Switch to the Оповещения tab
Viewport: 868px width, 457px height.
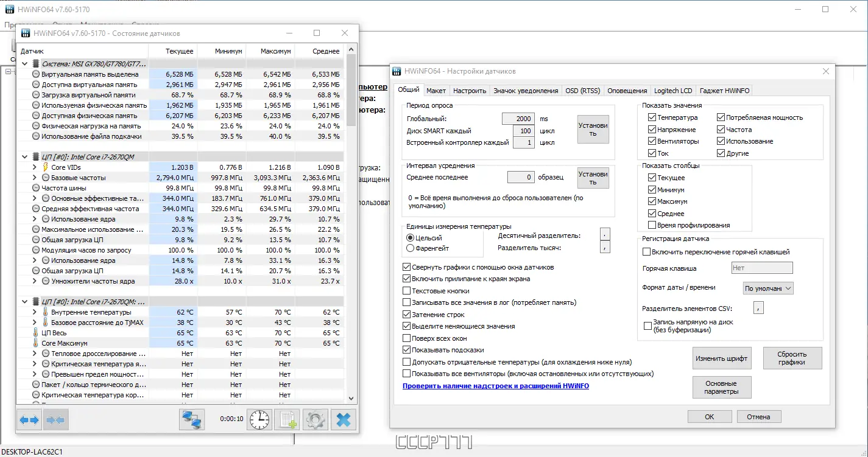coord(627,91)
